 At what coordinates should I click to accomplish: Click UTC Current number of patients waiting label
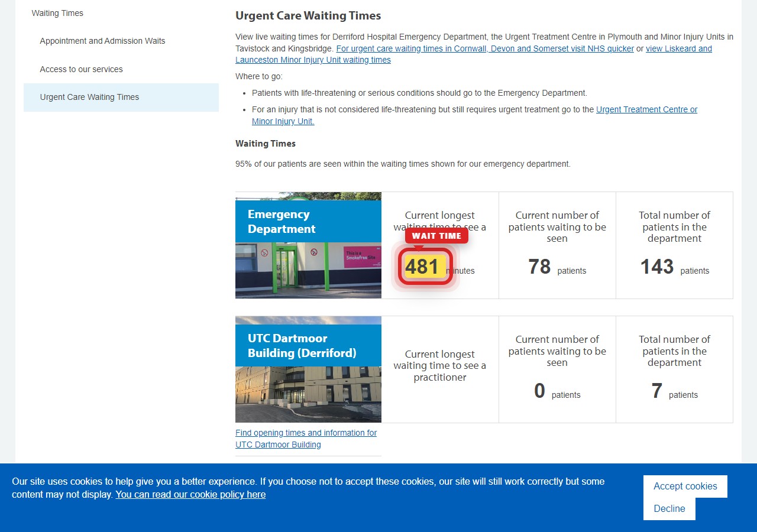point(557,351)
